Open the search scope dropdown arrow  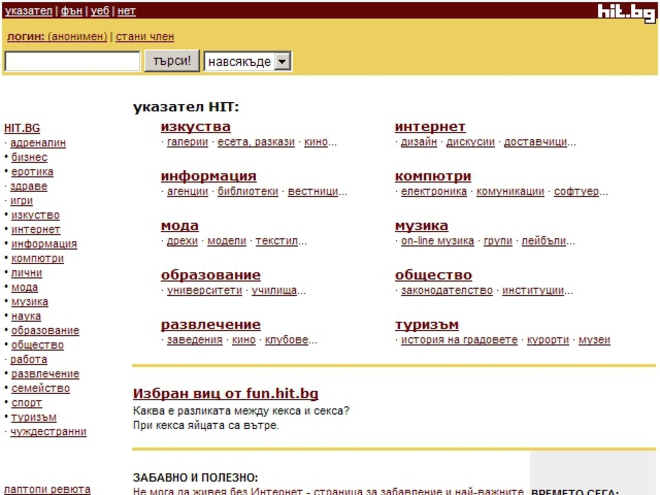(x=282, y=62)
